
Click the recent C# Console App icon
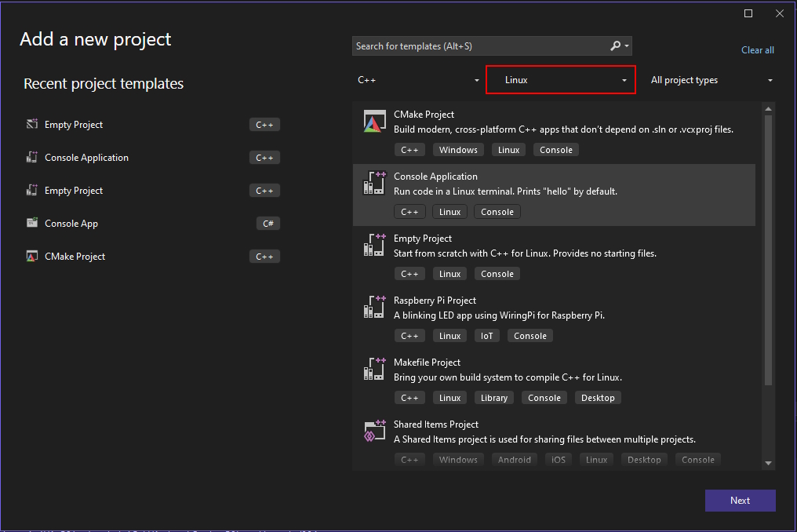(32, 223)
